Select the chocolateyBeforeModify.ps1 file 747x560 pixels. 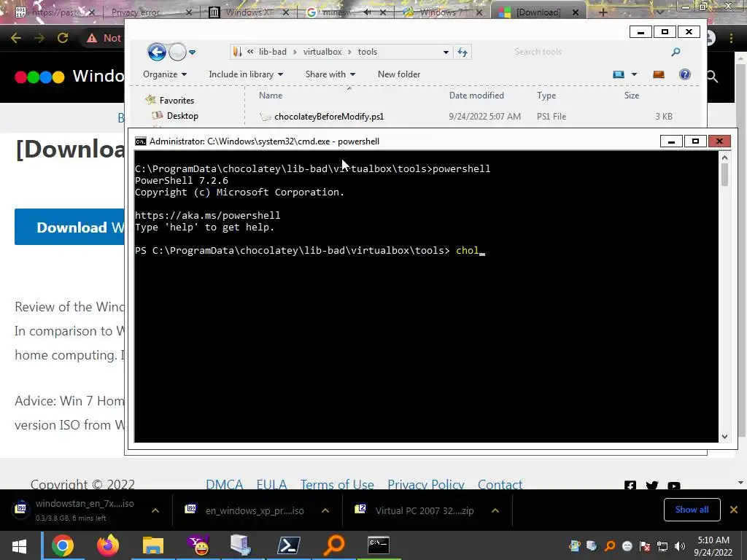[329, 116]
